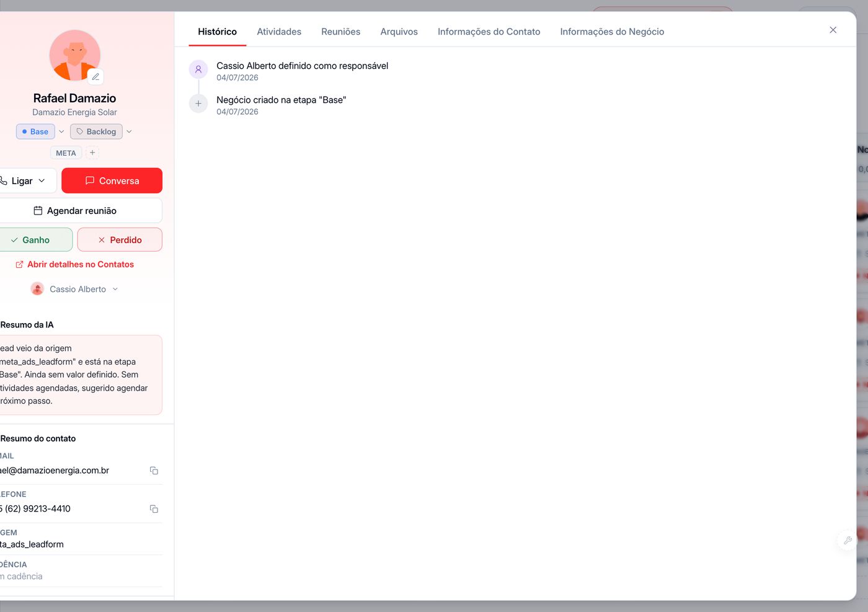Switch to the Histórico tab
Viewport: 868px width, 612px height.
tap(217, 32)
